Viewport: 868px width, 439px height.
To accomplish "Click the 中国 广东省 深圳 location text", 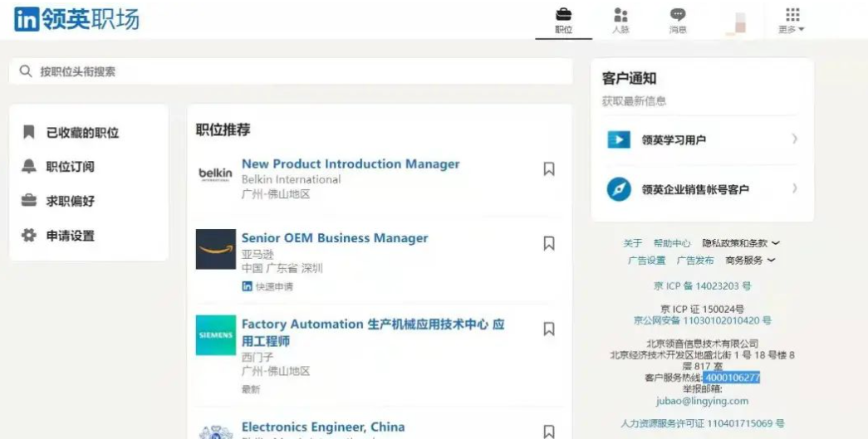I will point(282,268).
